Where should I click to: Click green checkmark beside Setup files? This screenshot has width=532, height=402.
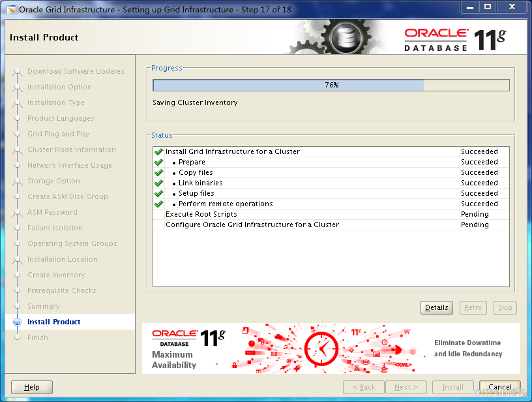pyautogui.click(x=158, y=194)
